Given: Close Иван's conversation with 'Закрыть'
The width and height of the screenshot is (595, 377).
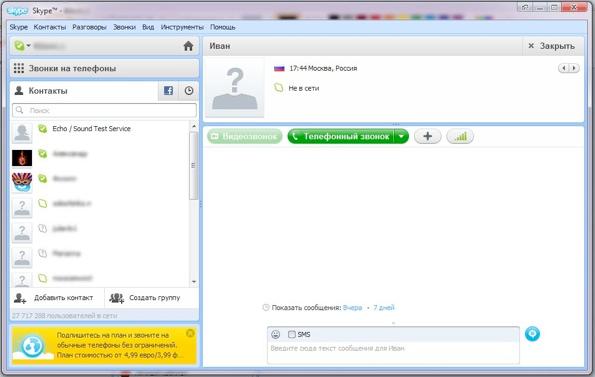Looking at the screenshot, I should pos(551,46).
